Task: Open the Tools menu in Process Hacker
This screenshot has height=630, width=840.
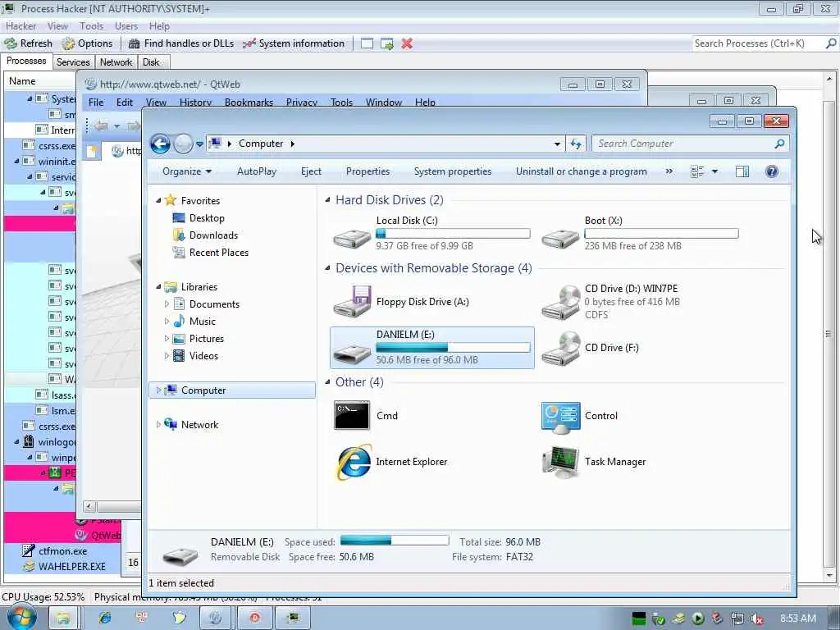Action: click(92, 25)
